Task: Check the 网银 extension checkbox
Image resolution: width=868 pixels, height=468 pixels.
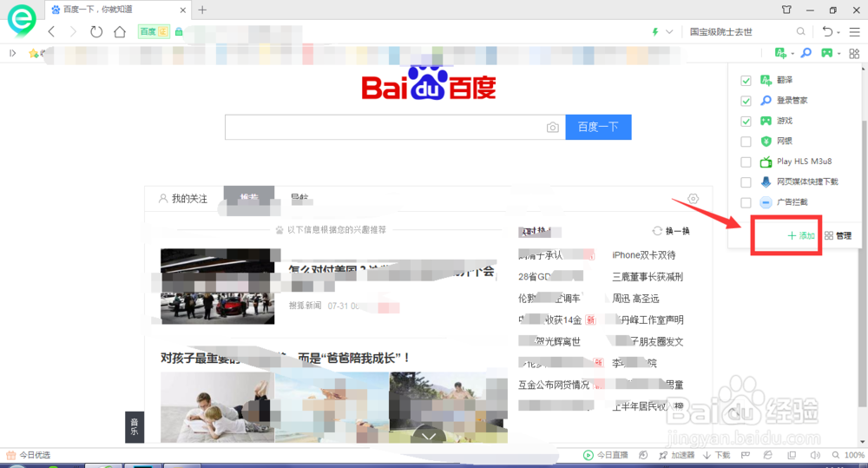Action: point(746,142)
